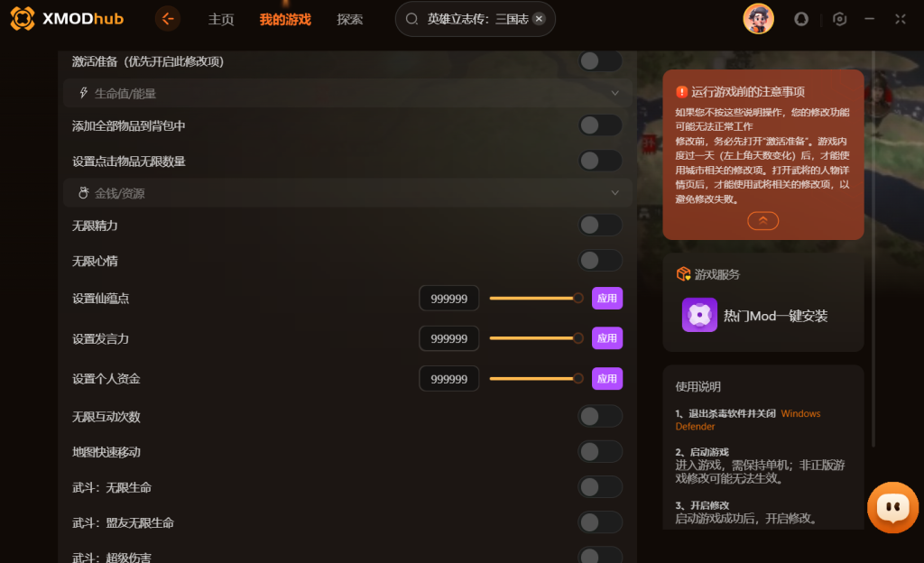Collapse the 生命值/能量 section chevron

pos(614,93)
